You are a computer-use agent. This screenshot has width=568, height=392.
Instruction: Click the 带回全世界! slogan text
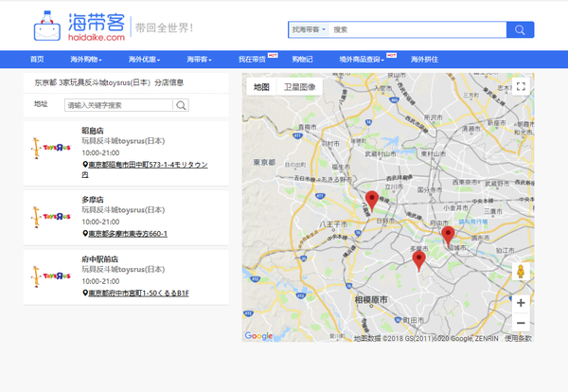click(164, 27)
